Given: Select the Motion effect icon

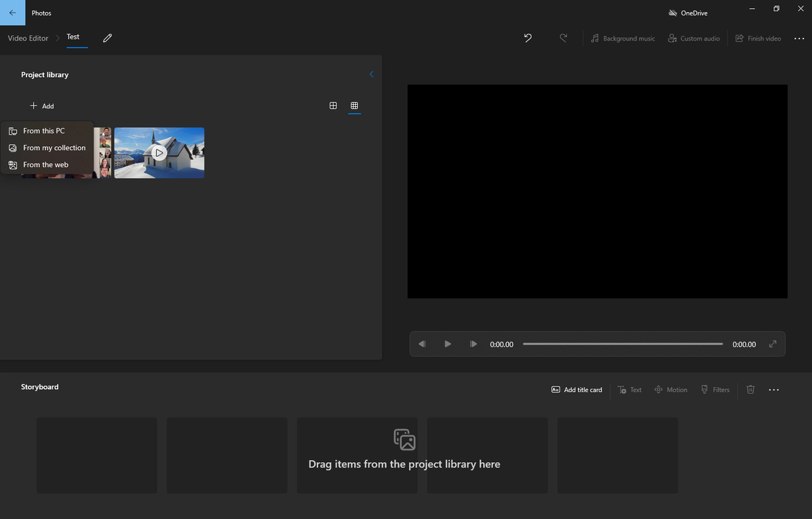Looking at the screenshot, I should (658, 389).
